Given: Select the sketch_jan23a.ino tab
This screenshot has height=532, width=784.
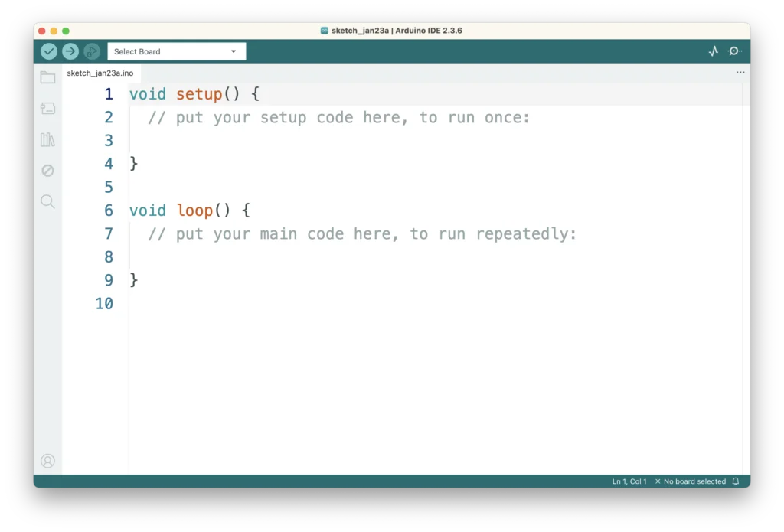Looking at the screenshot, I should 100,73.
